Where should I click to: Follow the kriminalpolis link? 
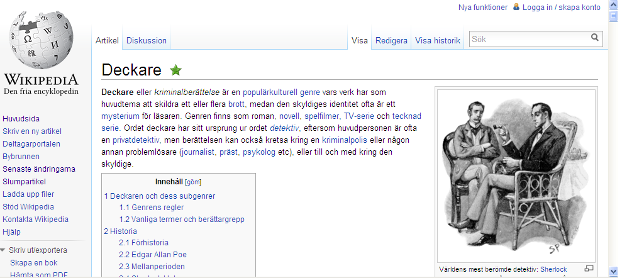[345, 140]
